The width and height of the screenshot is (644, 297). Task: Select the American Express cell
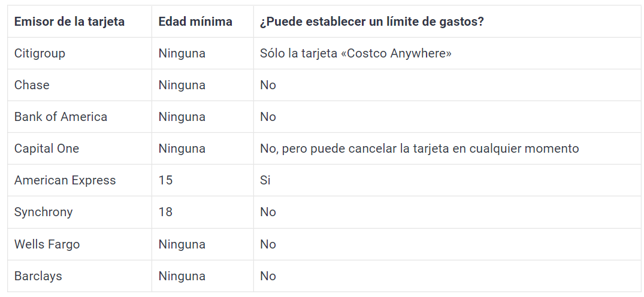65,180
